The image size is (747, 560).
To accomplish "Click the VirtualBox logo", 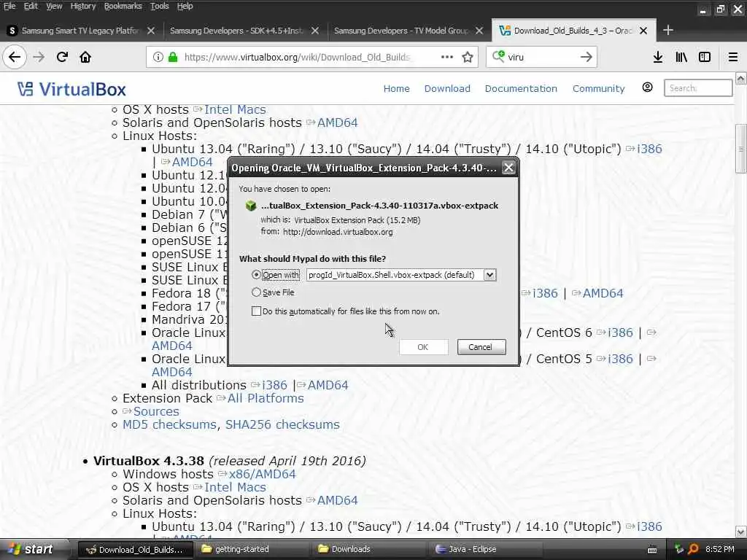I will [x=71, y=89].
